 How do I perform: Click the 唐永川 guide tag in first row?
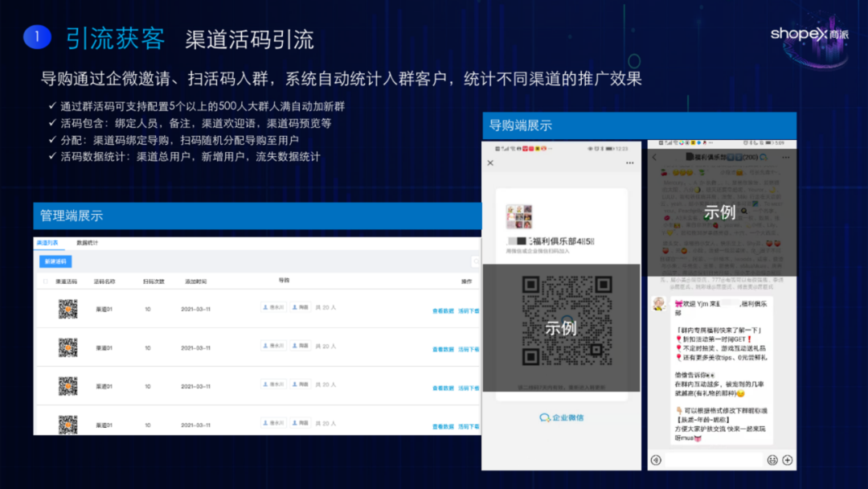point(273,307)
